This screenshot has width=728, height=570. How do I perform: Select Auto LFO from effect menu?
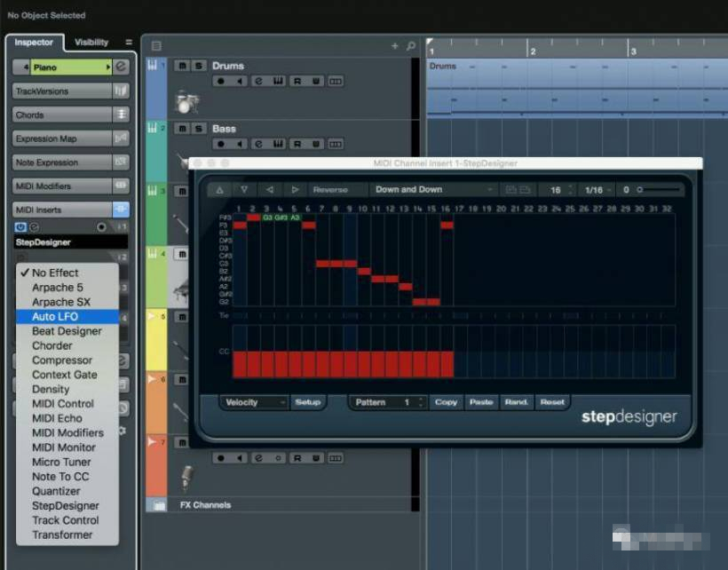point(56,317)
